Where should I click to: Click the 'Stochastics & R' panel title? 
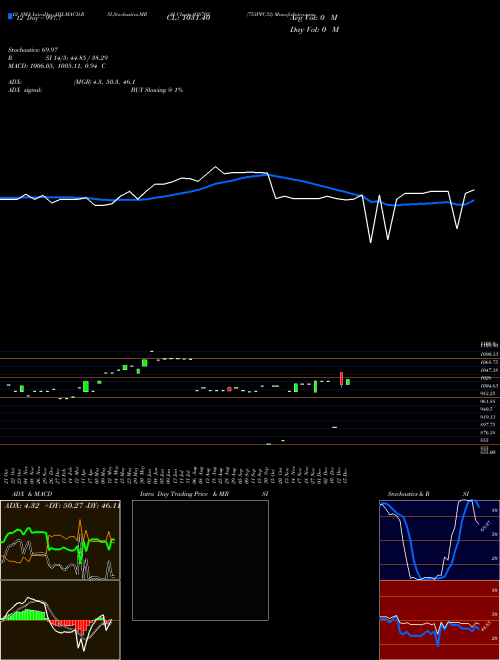[x=409, y=494]
